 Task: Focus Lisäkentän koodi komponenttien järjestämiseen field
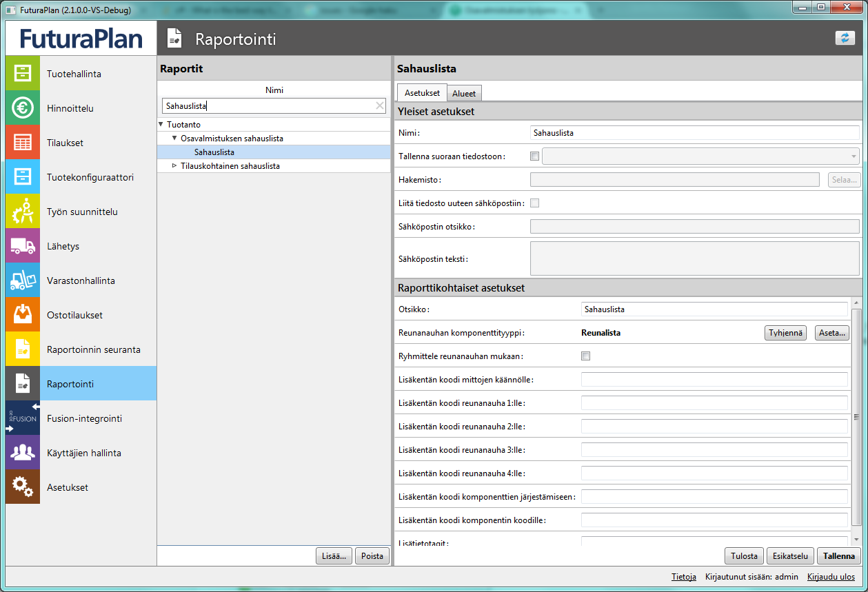point(714,497)
